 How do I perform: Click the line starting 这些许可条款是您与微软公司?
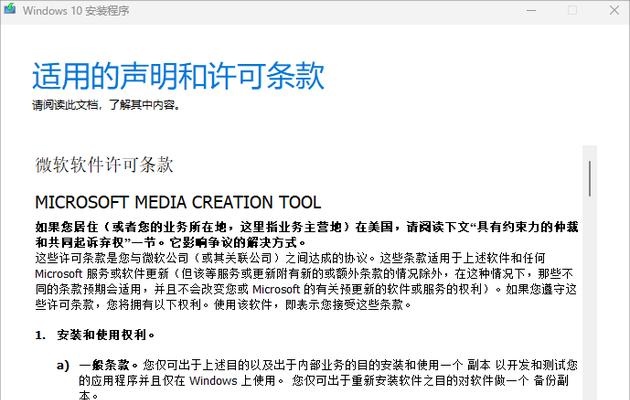coord(290,258)
